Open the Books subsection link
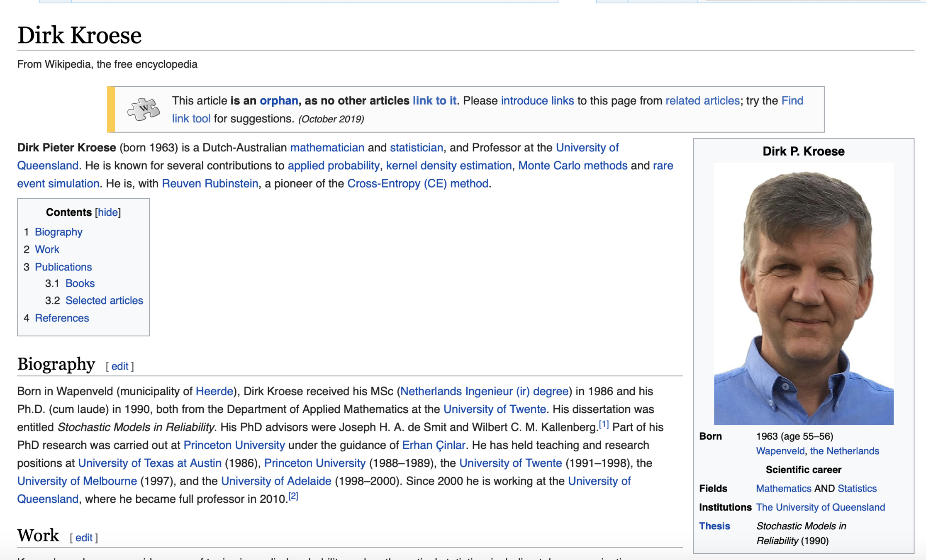Screen dimensions: 926x560 tap(80, 283)
